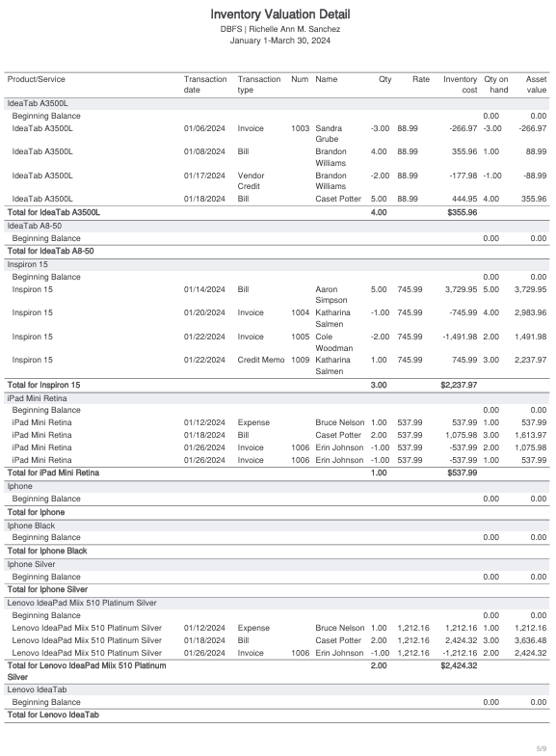Select Lenovo IdeaPad Miix 510 group header

tap(278, 604)
